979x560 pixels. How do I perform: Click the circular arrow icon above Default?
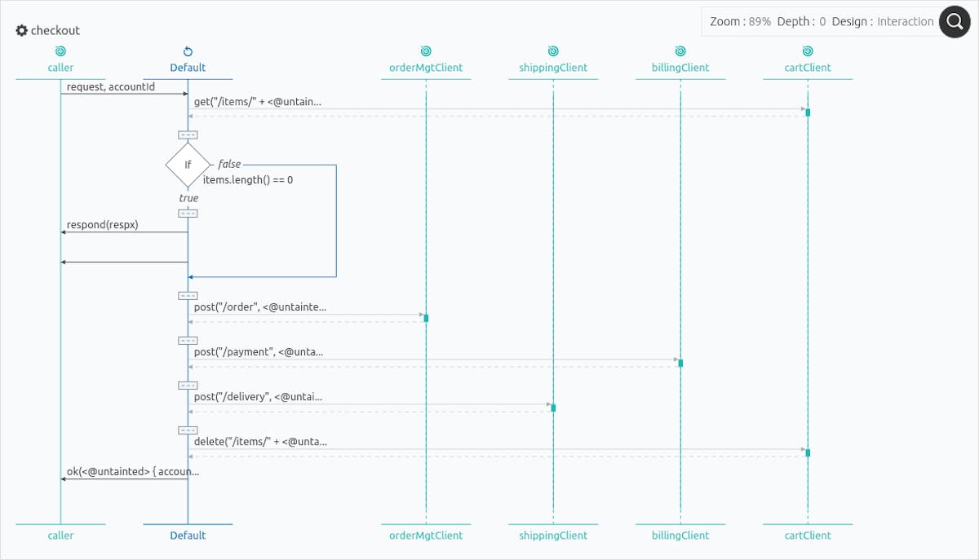coord(188,49)
